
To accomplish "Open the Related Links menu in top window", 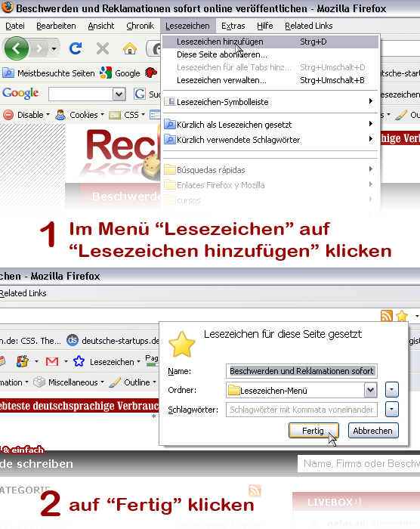I will [x=309, y=26].
